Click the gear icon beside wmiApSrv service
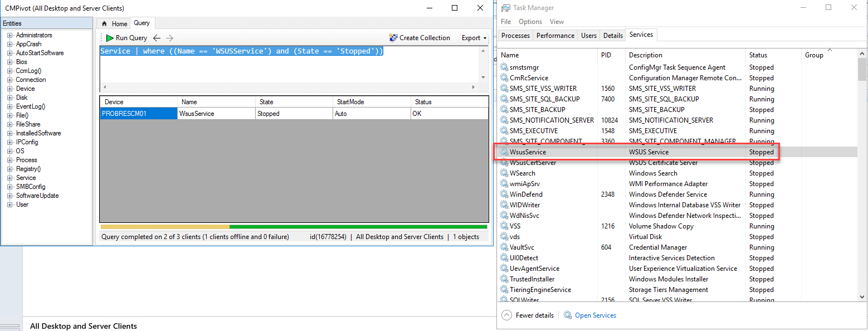The height and width of the screenshot is (331, 868). tap(504, 184)
